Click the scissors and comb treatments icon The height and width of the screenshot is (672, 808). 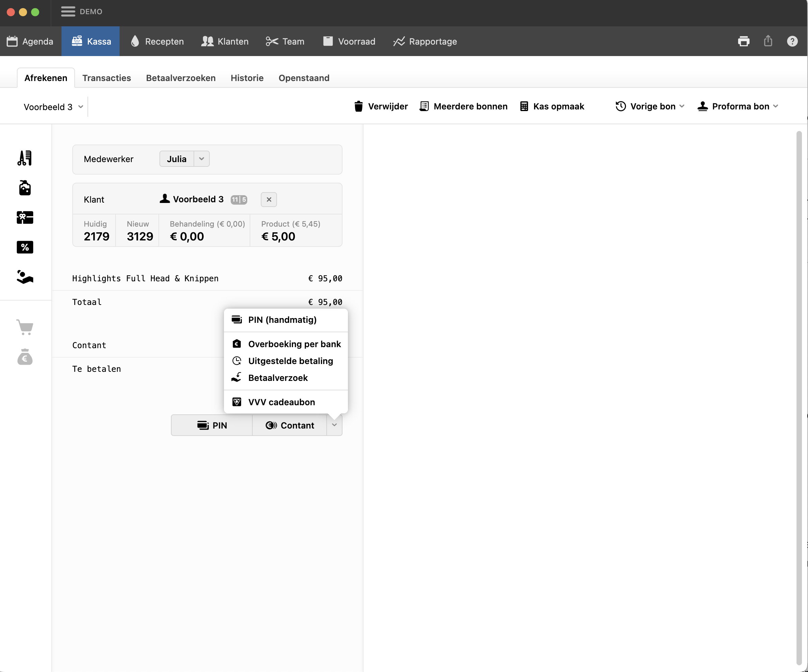coord(25,158)
